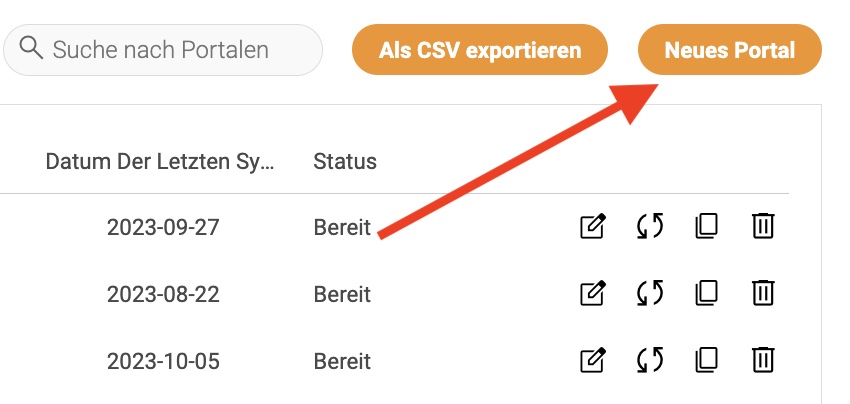Export list with Als CSV exportieren
Screen dimensions: 850x404
tap(480, 50)
